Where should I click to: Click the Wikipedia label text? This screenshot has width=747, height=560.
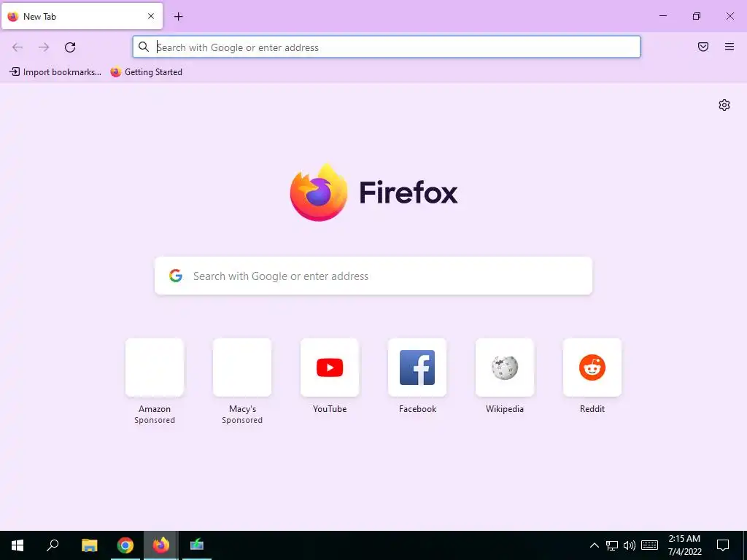coord(505,408)
